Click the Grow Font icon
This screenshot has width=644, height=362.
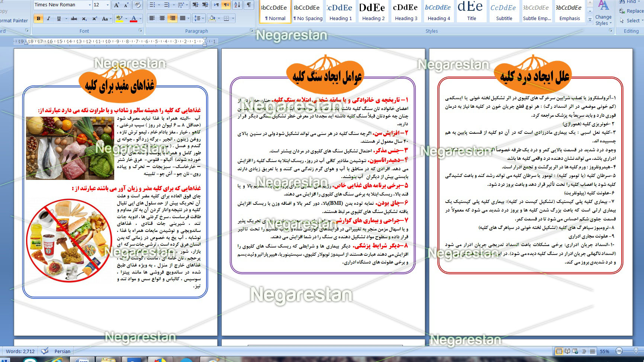pos(117,5)
